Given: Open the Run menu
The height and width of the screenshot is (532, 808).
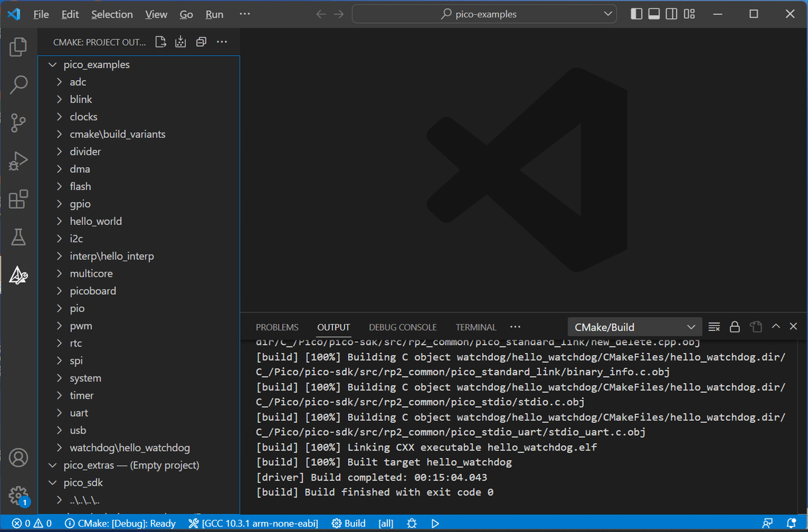Looking at the screenshot, I should pyautogui.click(x=214, y=14).
